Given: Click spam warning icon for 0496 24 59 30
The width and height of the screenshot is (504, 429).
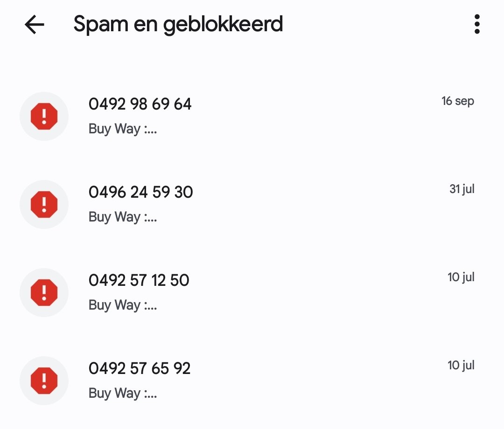Looking at the screenshot, I should pos(44,204).
